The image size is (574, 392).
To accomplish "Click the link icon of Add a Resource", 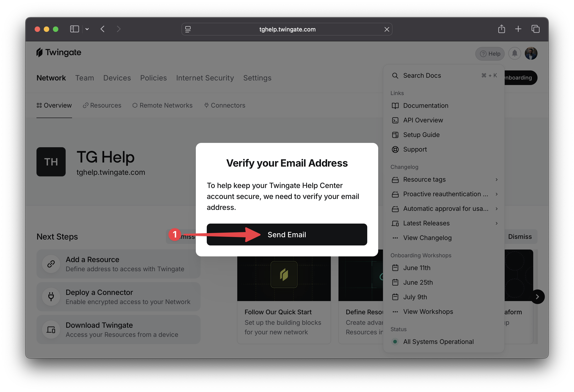I will [51, 264].
